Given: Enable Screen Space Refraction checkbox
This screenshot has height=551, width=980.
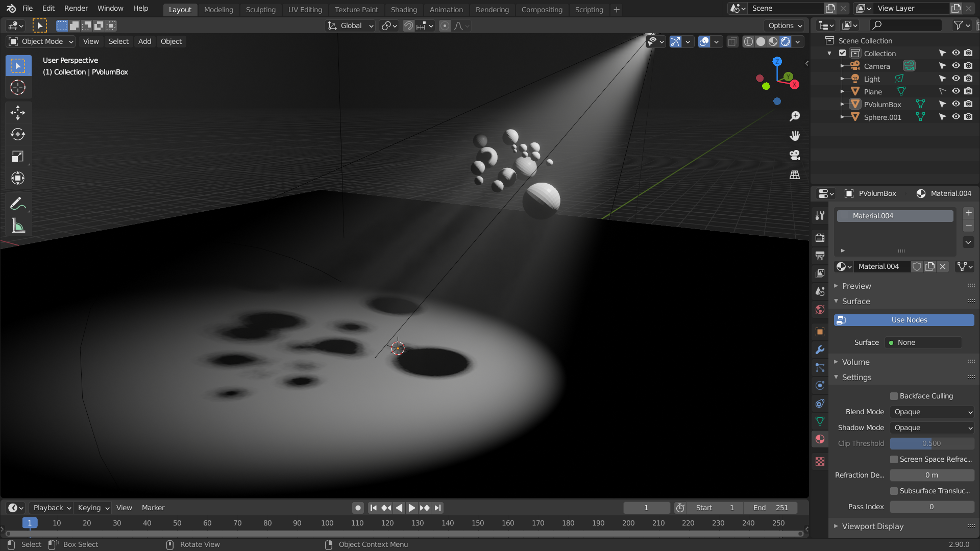Looking at the screenshot, I should (x=894, y=459).
